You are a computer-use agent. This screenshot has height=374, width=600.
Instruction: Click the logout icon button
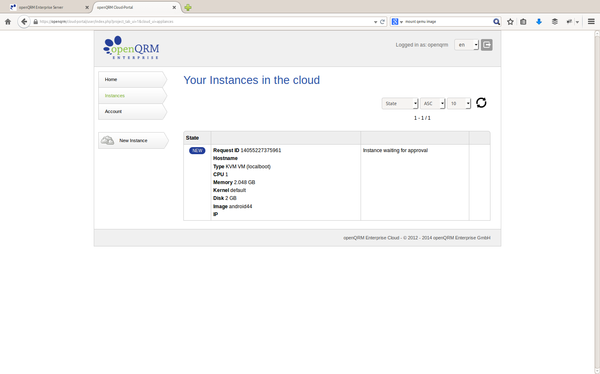(x=486, y=45)
